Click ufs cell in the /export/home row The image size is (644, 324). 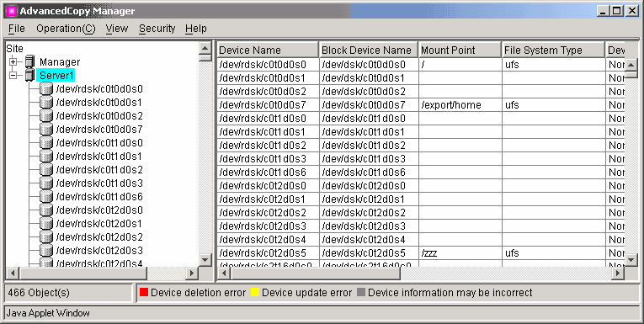coord(554,105)
